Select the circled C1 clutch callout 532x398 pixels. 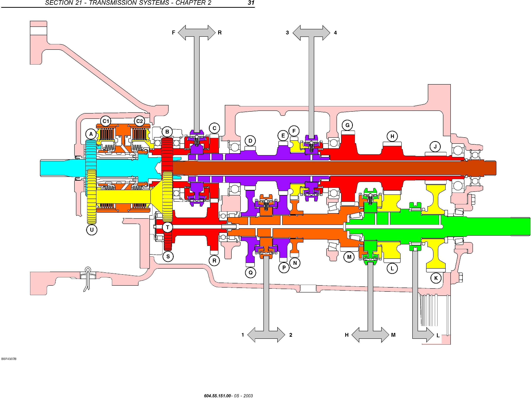coord(106,121)
